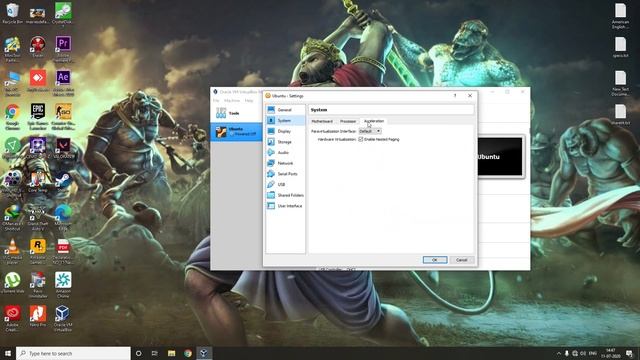This screenshot has height=360, width=640.
Task: Open the Display settings category
Action: pos(285,131)
